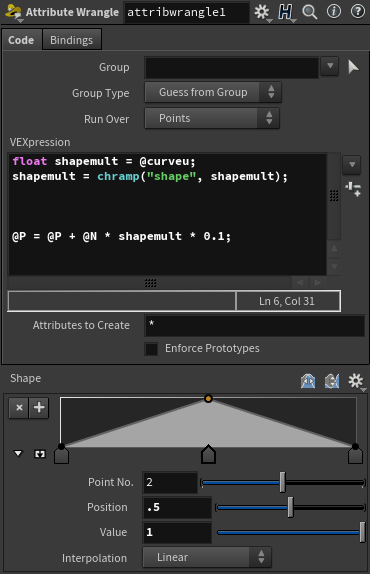This screenshot has height=574, width=370.
Task: Open the Group dropdown arrow
Action: click(x=330, y=66)
